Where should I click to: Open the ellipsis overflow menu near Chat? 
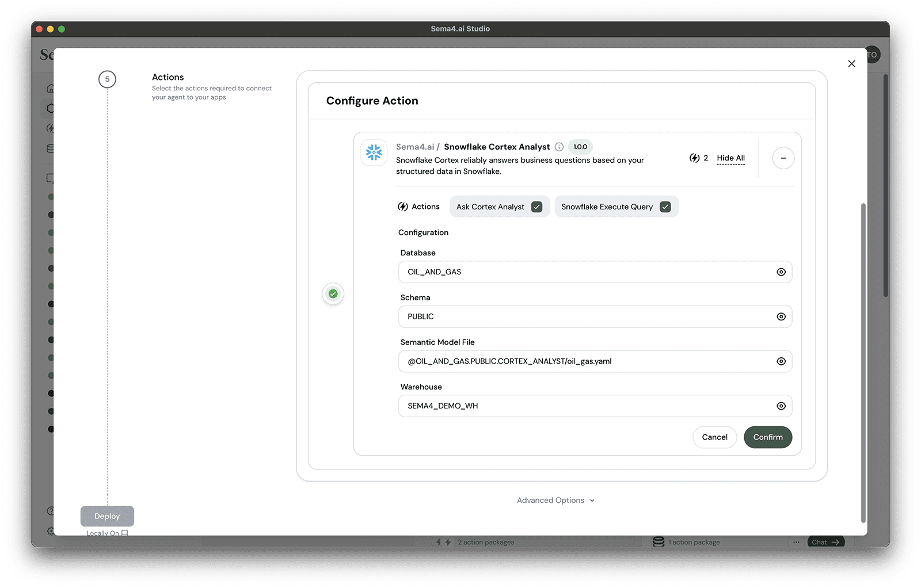click(x=796, y=541)
